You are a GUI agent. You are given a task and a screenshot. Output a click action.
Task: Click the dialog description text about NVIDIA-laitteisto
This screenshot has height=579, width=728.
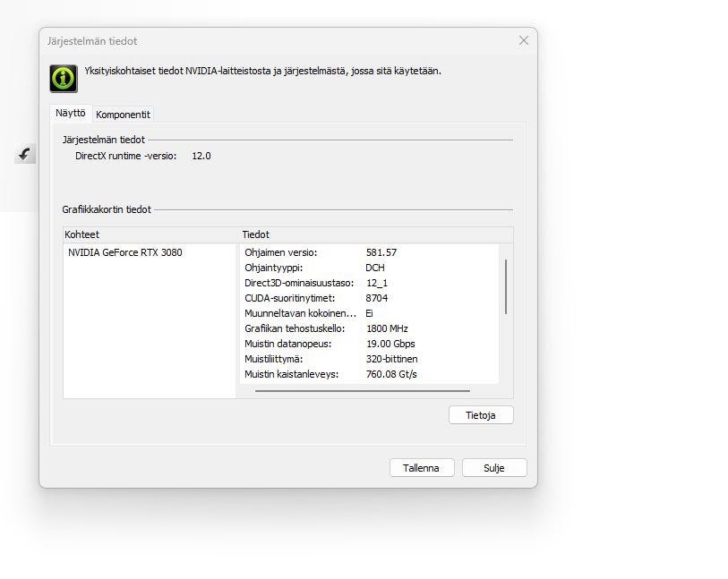pos(262,71)
